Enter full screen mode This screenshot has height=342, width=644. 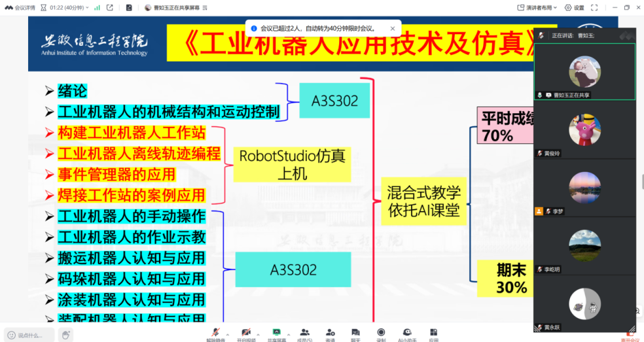point(594,8)
